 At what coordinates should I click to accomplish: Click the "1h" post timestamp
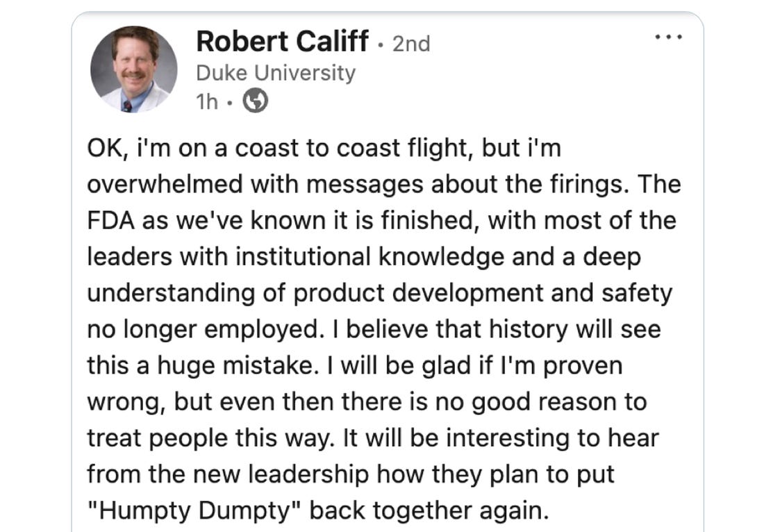coord(207,103)
